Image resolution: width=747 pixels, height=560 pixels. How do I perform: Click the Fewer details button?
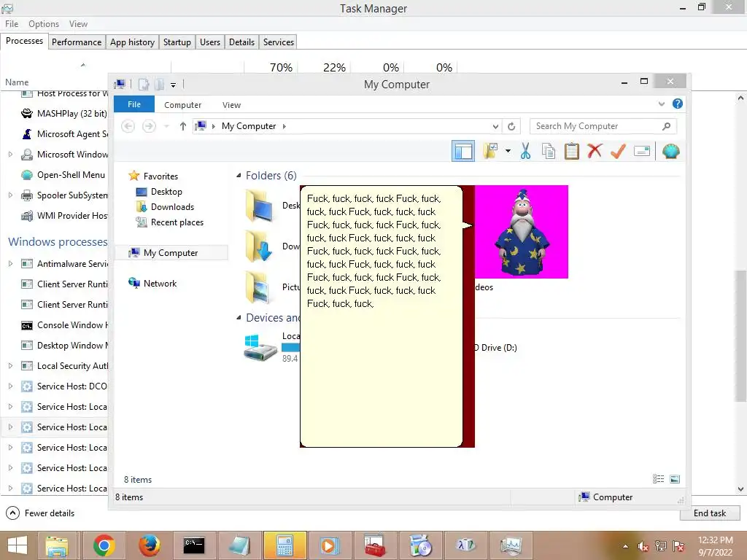(41, 513)
